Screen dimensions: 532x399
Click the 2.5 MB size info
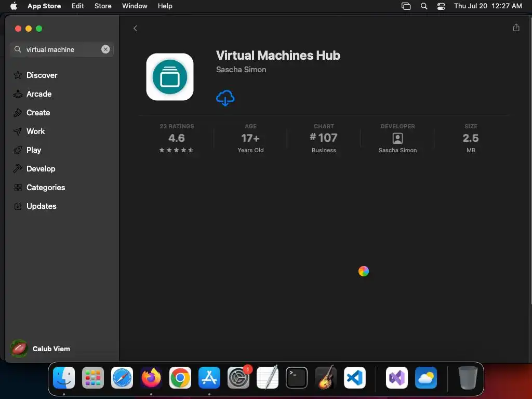click(x=471, y=138)
